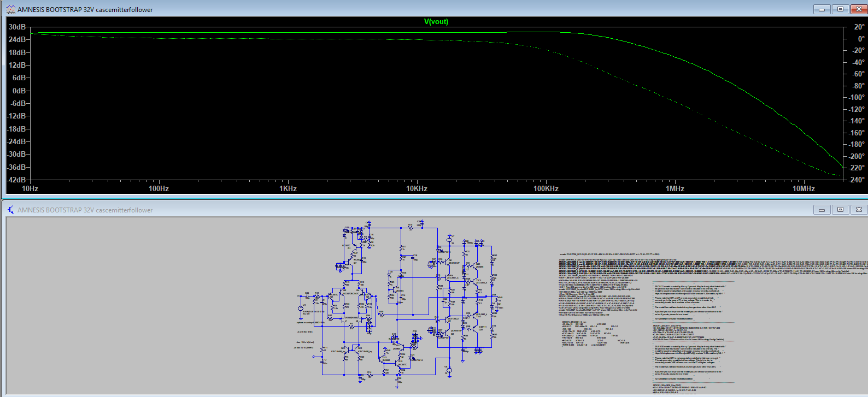
Task: Click the 18dB magnitude axis label
Action: [x=17, y=52]
